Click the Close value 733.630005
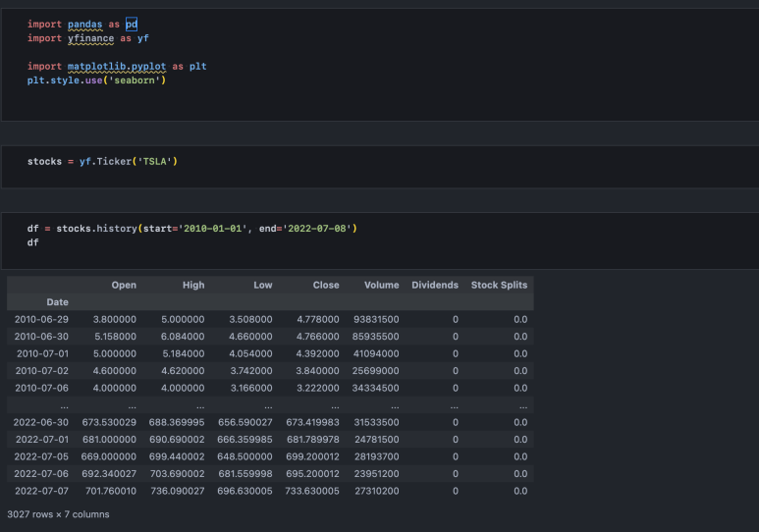Image resolution: width=759 pixels, height=532 pixels. point(312,492)
